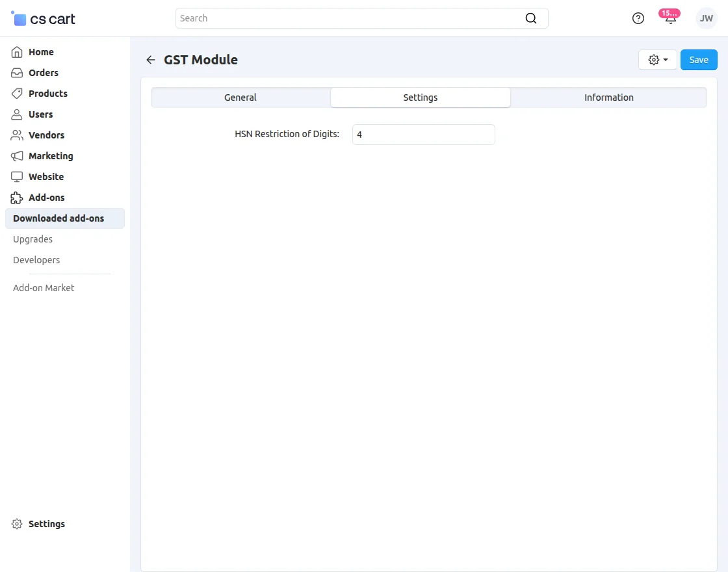The width and height of the screenshot is (728, 572).
Task: Open the help question mark icon
Action: (x=638, y=18)
